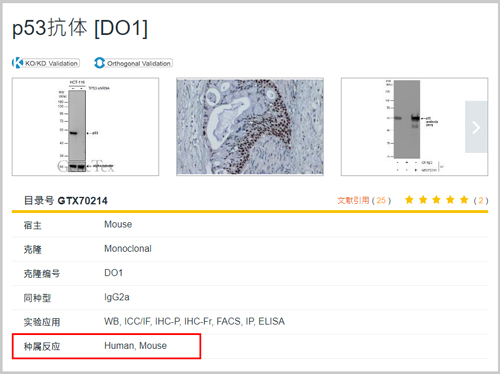Click the third rating star
Viewport: 500px width, 374px height.
(436, 200)
